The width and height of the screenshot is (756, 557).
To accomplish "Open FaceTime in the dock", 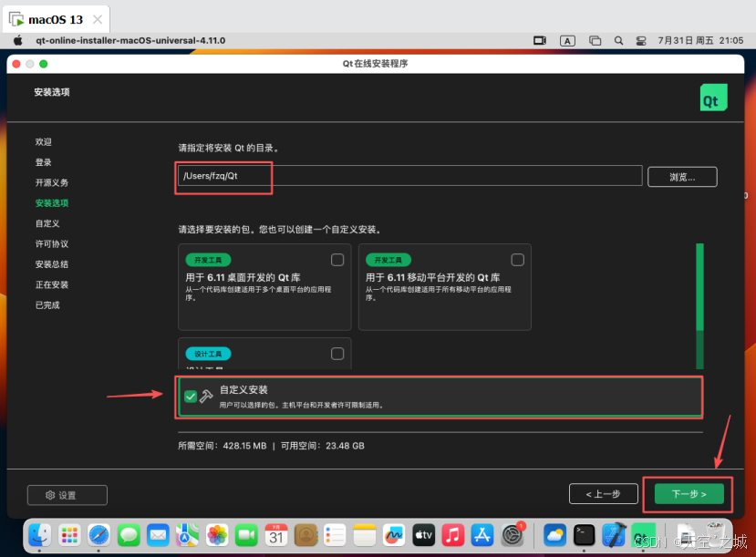I will (246, 535).
